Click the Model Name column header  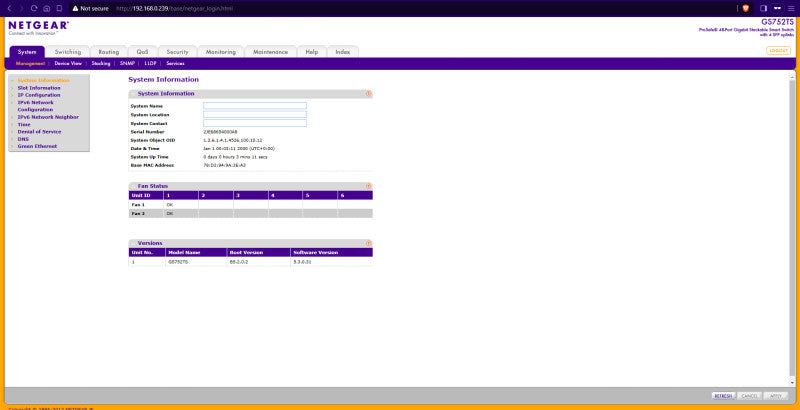click(195, 252)
